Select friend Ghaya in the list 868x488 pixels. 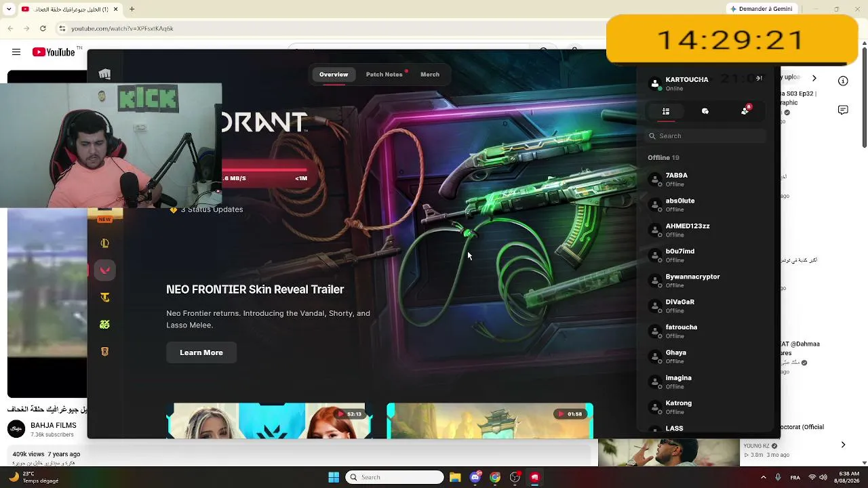point(705,357)
